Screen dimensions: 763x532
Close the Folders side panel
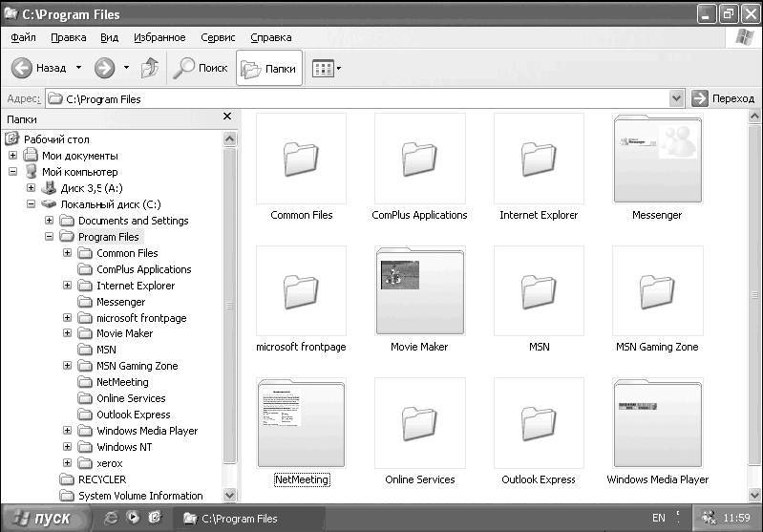click(227, 117)
